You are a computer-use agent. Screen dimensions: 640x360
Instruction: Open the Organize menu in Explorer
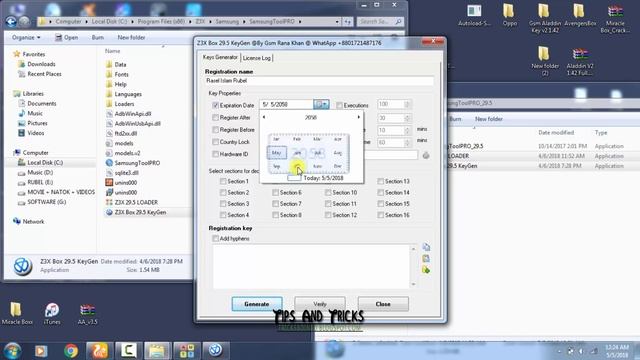click(x=26, y=38)
